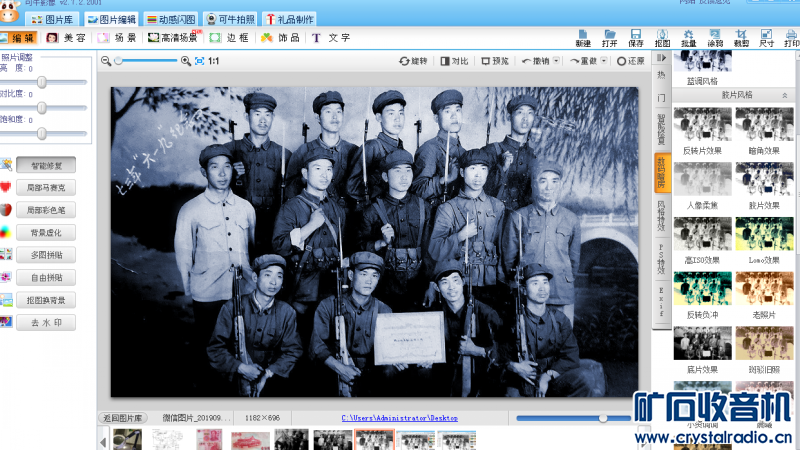Click the 去水印 button
This screenshot has width=800, height=450.
coord(46,322)
